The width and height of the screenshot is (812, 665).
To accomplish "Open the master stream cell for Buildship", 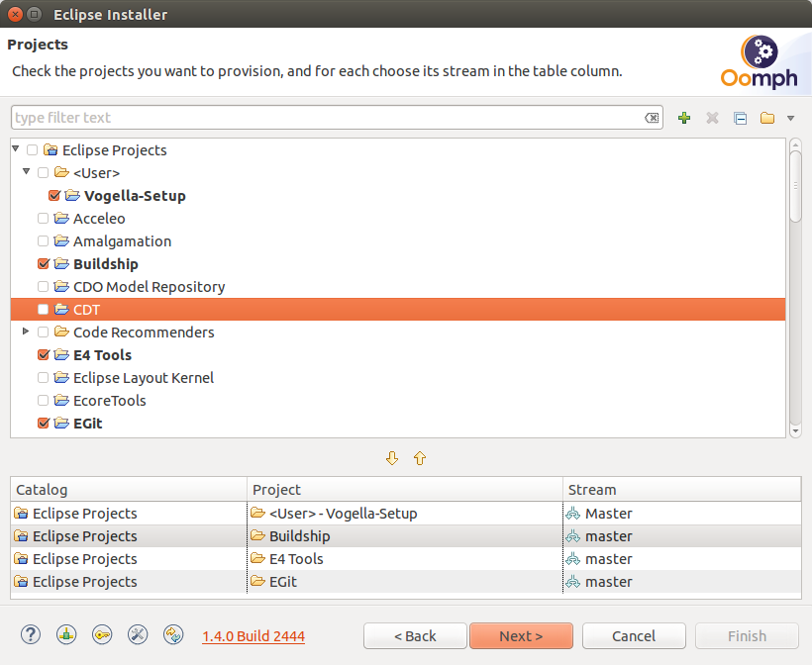I will tap(681, 536).
